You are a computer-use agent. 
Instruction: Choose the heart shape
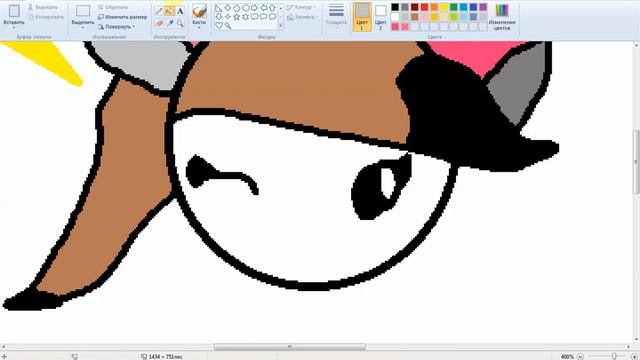click(x=219, y=26)
